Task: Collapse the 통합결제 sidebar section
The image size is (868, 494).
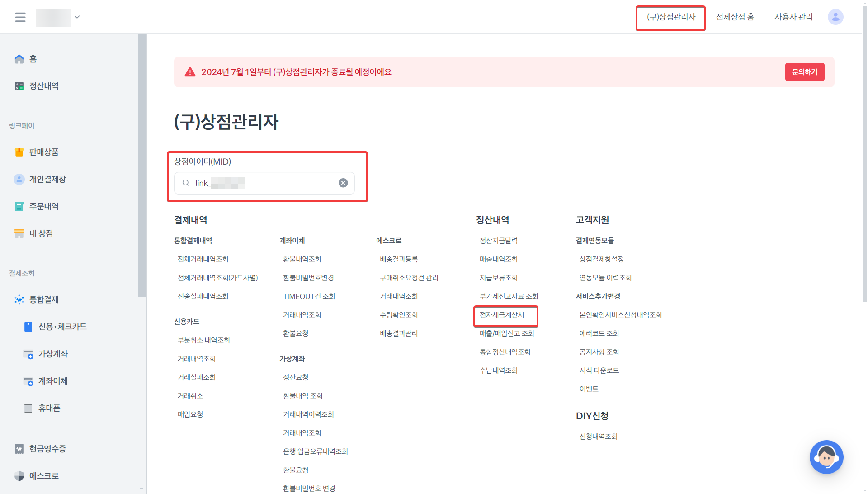Action: (44, 299)
